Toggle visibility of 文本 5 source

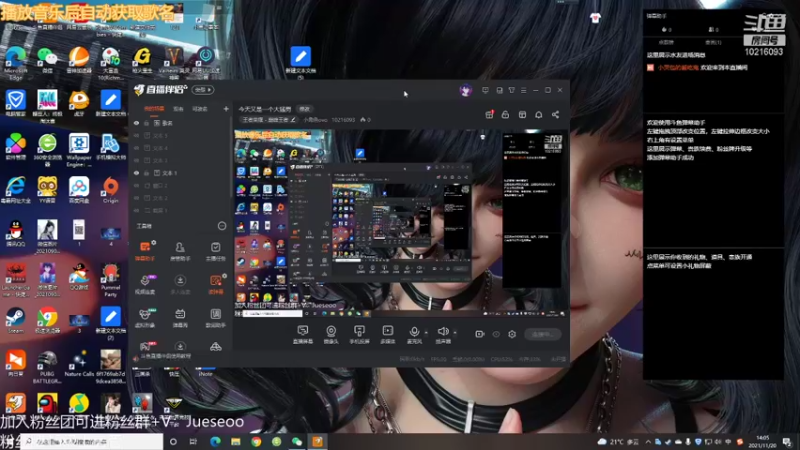click(136, 136)
